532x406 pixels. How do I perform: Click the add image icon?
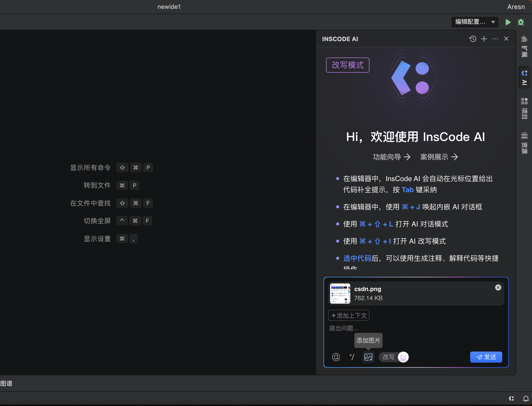(368, 357)
